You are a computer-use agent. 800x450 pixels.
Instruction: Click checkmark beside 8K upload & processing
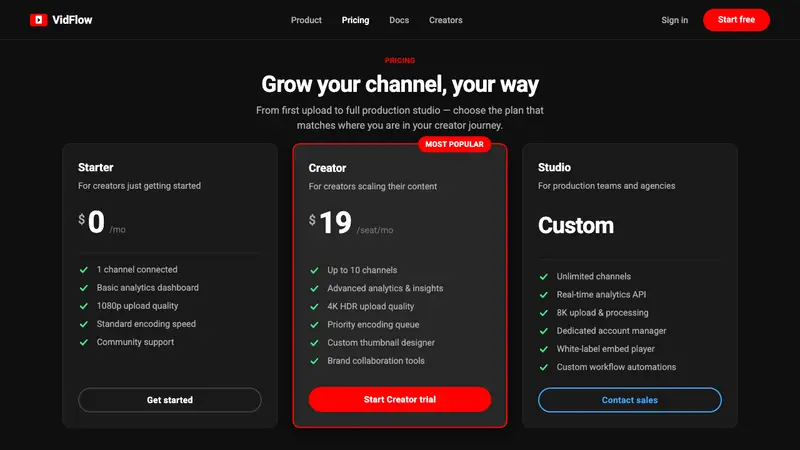(x=544, y=313)
